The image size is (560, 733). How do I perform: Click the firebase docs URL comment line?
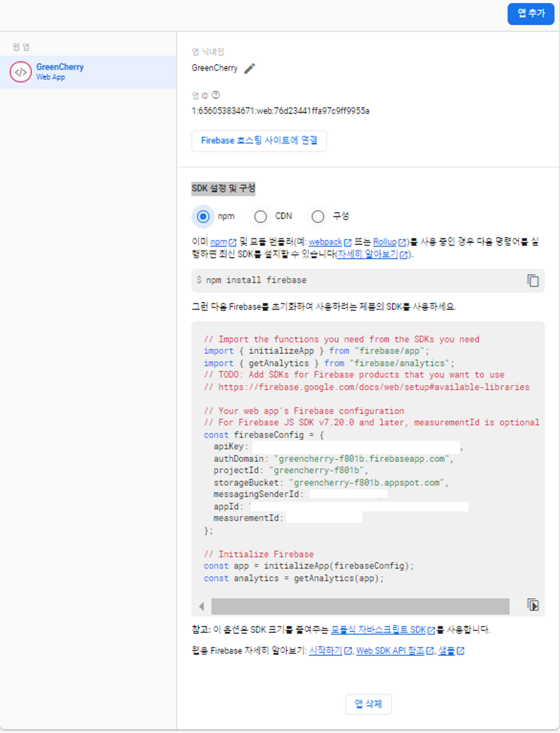(x=367, y=387)
